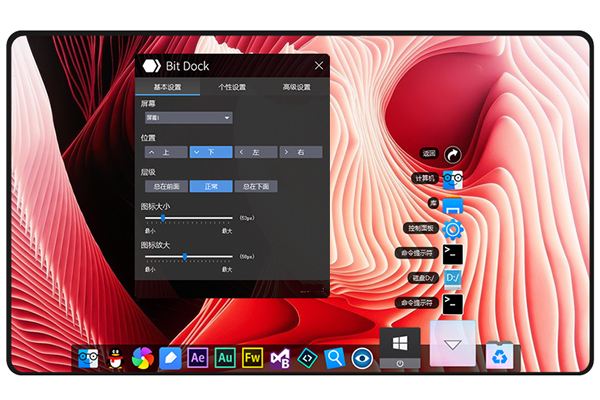600x400 pixels.
Task: Click the Windows start tile in dock
Action: (x=400, y=343)
